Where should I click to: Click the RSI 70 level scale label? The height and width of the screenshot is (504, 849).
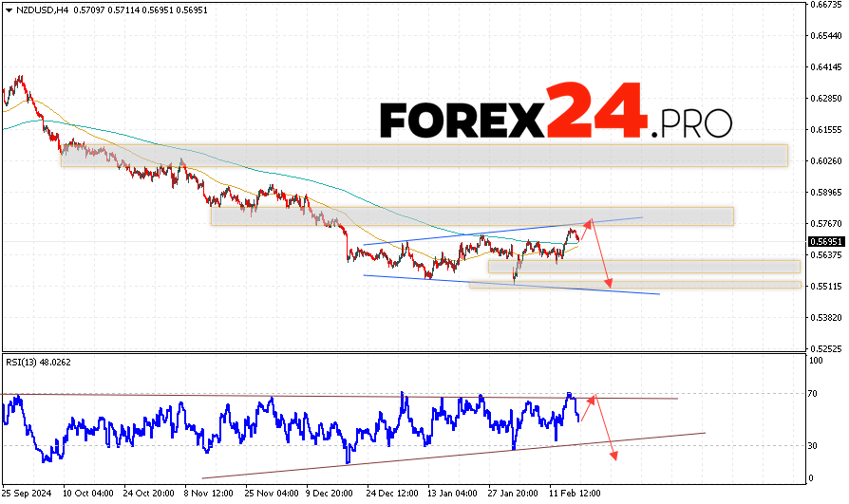pos(814,393)
